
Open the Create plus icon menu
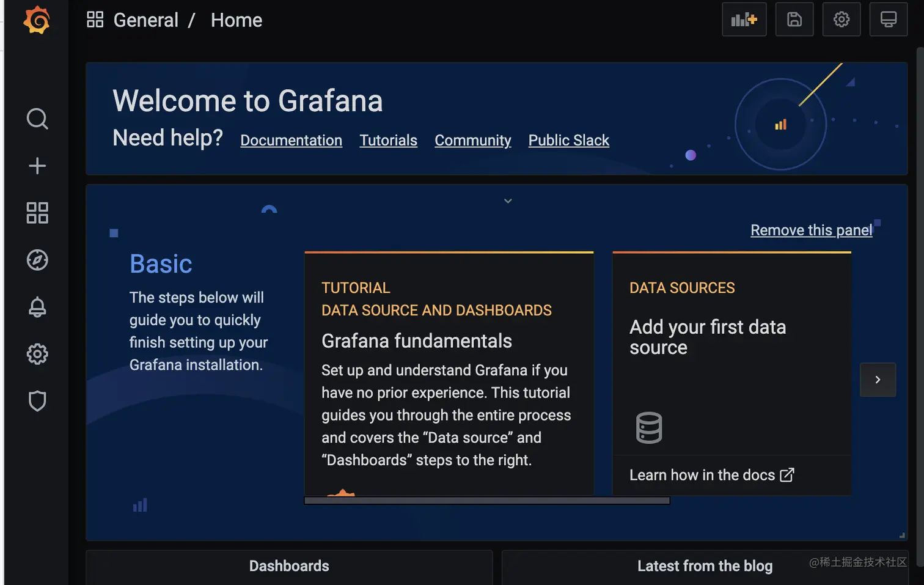(x=37, y=166)
